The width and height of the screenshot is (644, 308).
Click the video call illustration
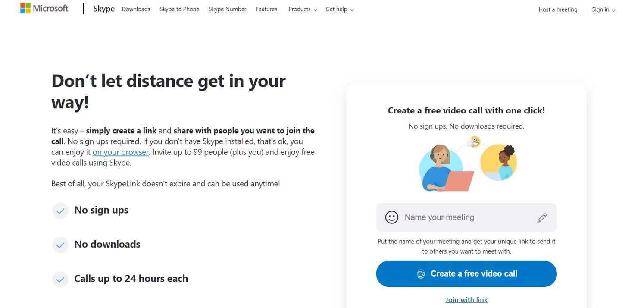468,164
